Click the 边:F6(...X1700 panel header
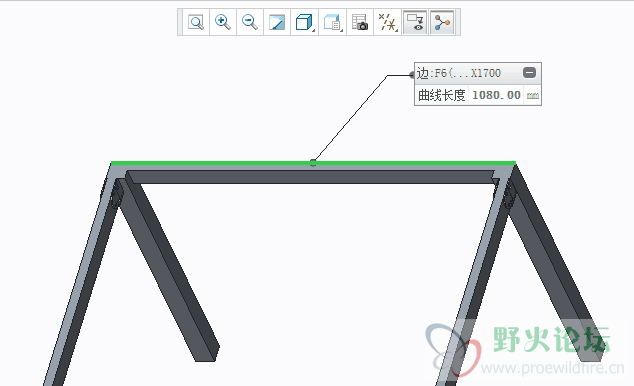The image size is (634, 386). [x=459, y=73]
